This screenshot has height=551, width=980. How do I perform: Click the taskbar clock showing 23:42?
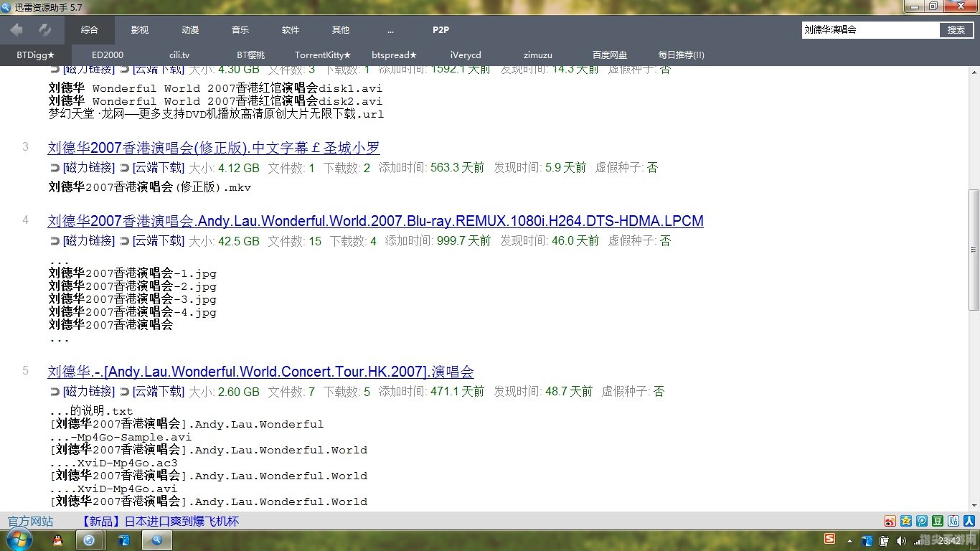tap(949, 540)
